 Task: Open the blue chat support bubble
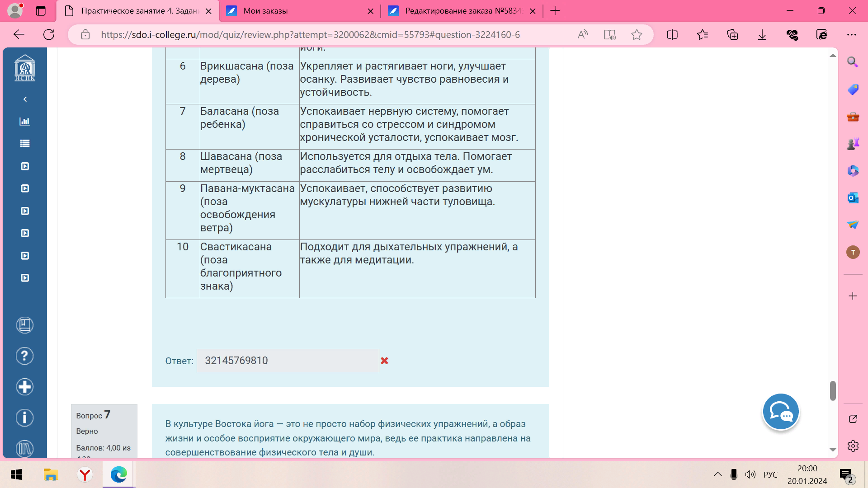pyautogui.click(x=781, y=412)
